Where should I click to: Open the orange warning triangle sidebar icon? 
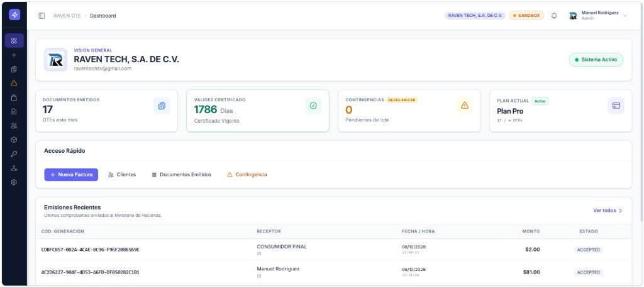pos(14,83)
